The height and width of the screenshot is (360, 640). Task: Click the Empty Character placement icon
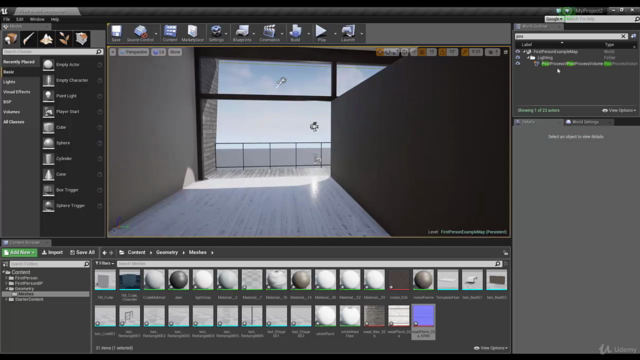pos(49,80)
